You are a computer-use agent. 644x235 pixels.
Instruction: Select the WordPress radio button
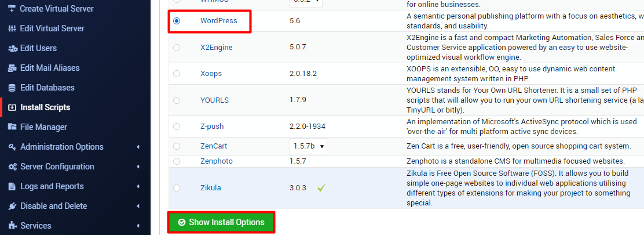(177, 20)
